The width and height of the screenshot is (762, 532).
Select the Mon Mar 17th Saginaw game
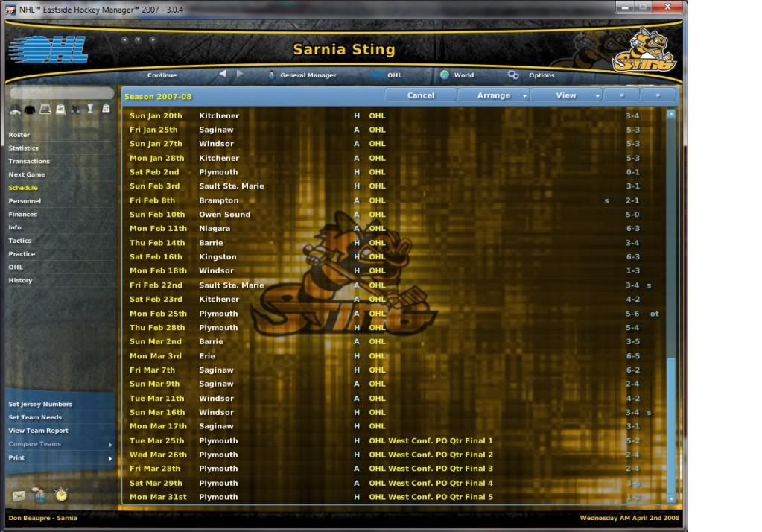(395, 426)
